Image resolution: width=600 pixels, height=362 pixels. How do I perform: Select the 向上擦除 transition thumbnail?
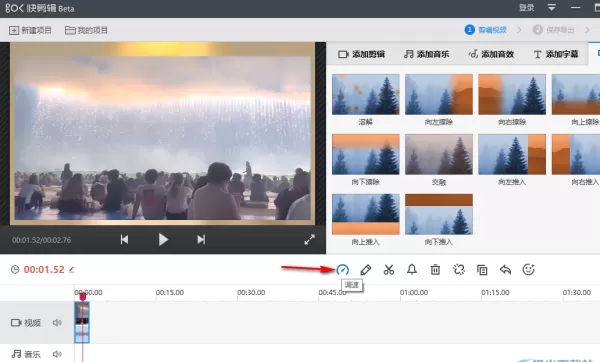[576, 94]
